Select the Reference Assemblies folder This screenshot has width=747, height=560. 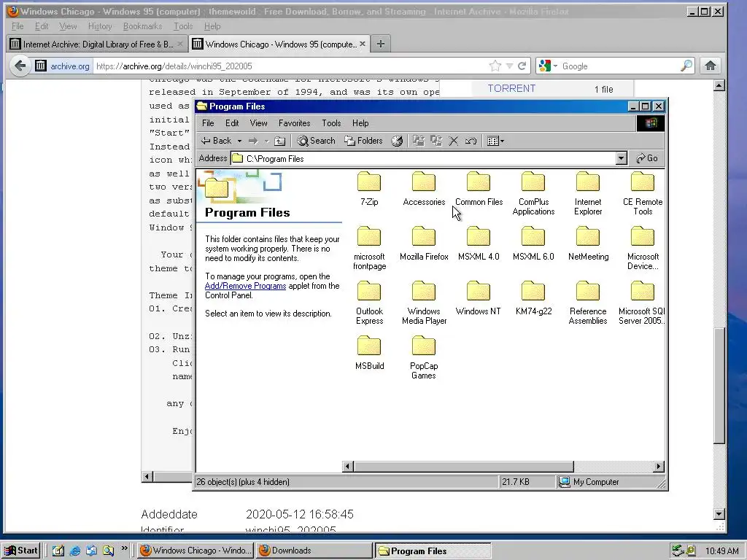588,303
